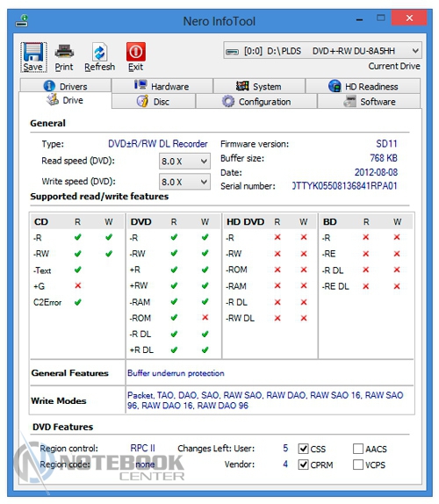Click the red X for BD -RE DL write
Viewport: 439px width, 504px height.
(x=397, y=286)
